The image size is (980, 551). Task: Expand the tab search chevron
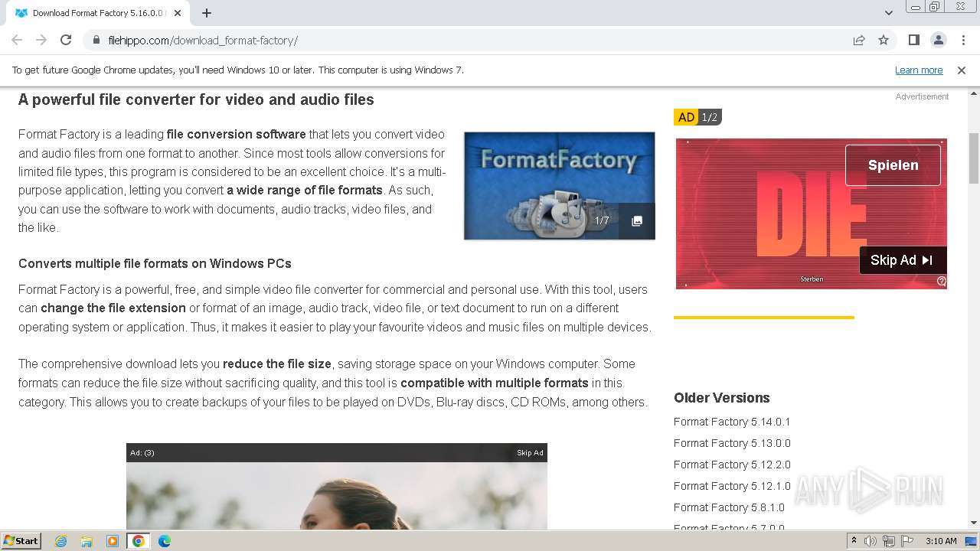click(889, 13)
